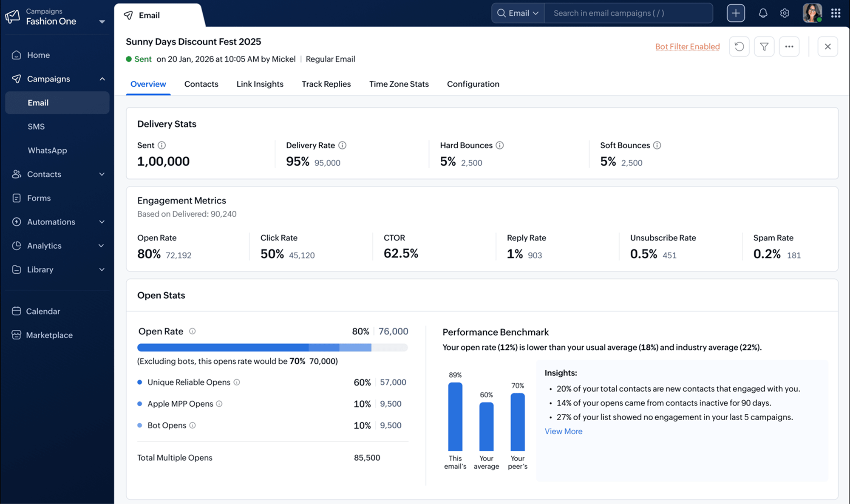
Task: Click the Bot Filter Enabled link
Action: tap(687, 46)
